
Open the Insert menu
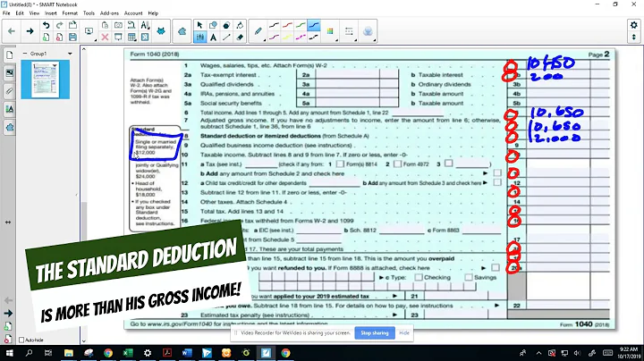[x=51, y=13]
